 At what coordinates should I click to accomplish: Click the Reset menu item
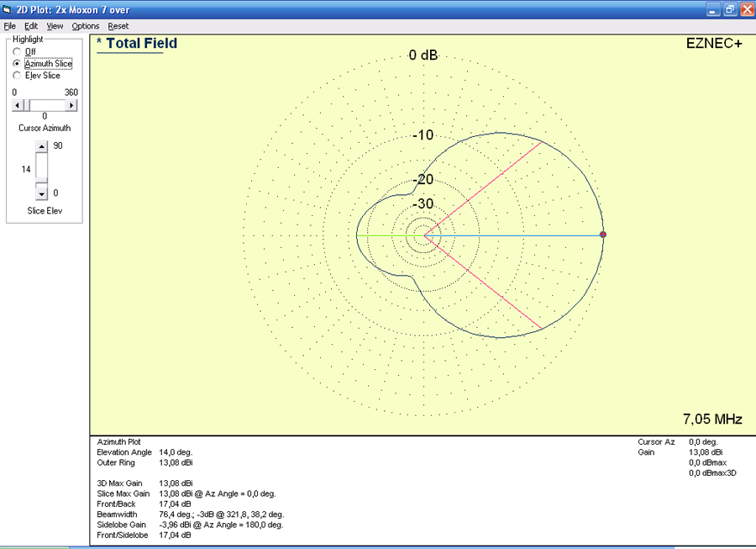118,26
